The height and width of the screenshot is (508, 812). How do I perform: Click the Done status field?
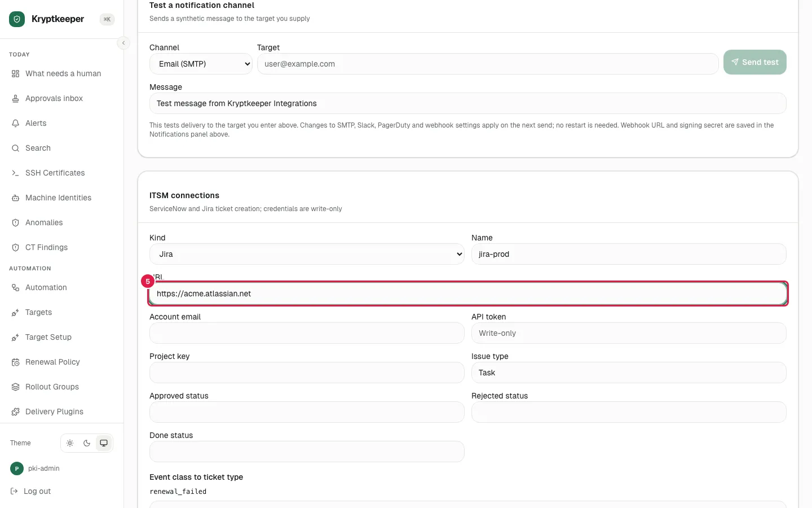tap(307, 452)
